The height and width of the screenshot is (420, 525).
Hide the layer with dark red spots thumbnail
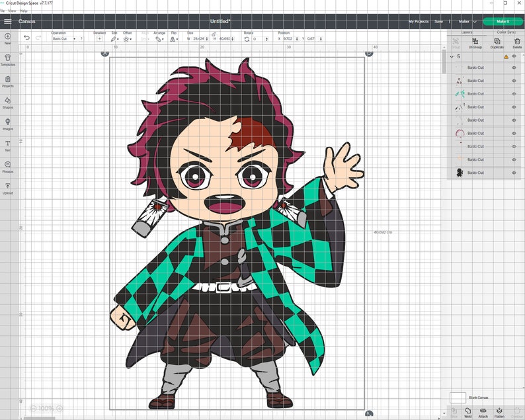tap(514, 81)
